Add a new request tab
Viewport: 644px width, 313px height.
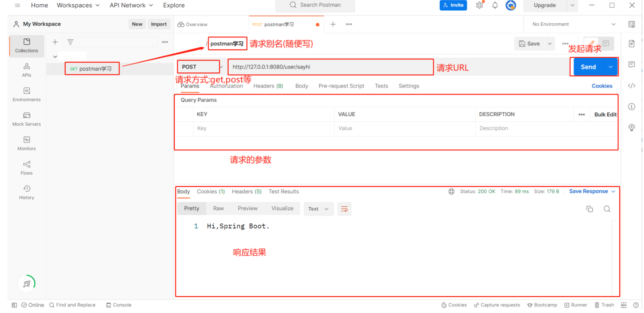click(333, 24)
